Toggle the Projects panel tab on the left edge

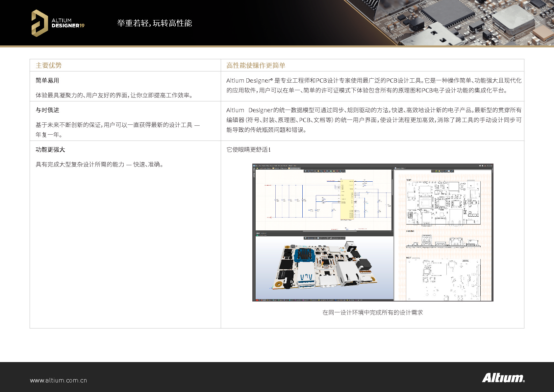coord(254,170)
